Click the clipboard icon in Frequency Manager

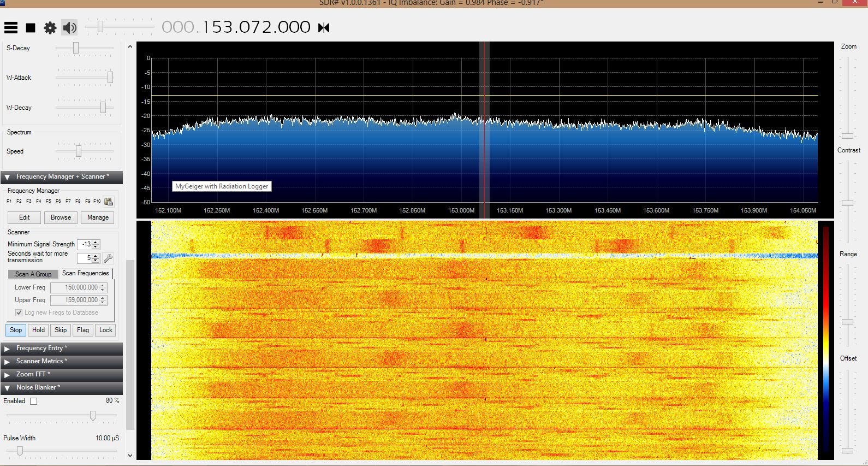pyautogui.click(x=109, y=202)
